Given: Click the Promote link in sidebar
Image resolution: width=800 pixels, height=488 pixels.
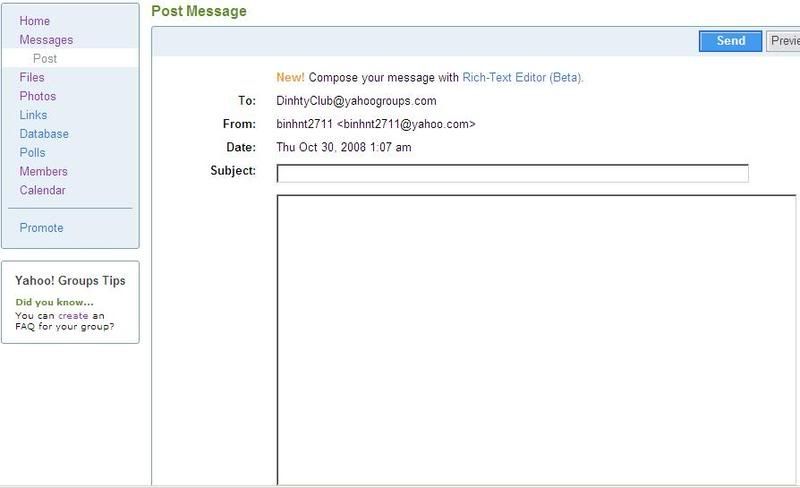Looking at the screenshot, I should point(41,228).
